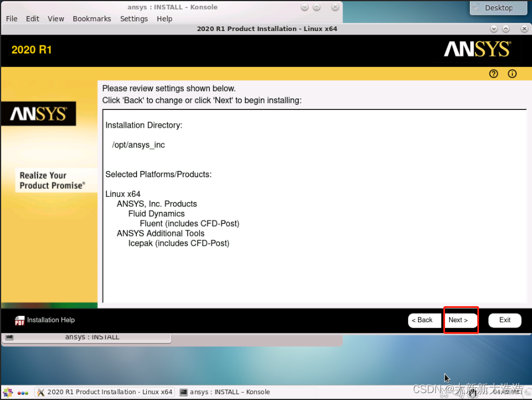Exit the ANSYS installer

click(504, 321)
